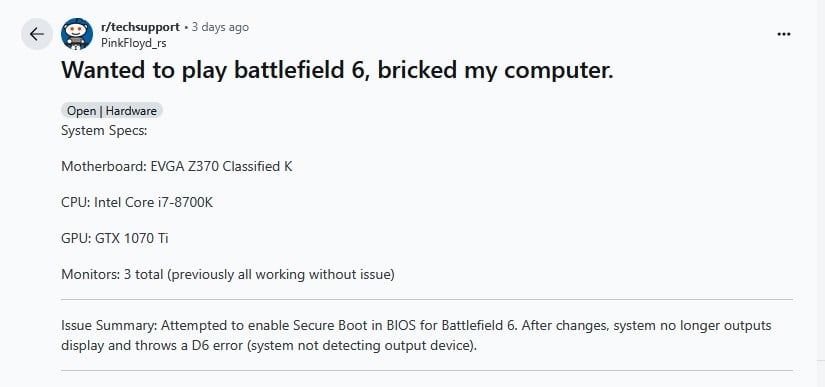Click the post title about Battlefield 6
The image size is (825, 387).
tap(337, 70)
